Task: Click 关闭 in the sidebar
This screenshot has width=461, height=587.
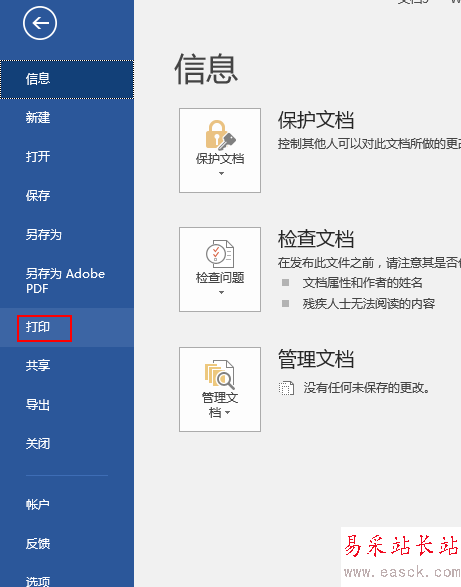Action: pyautogui.click(x=67, y=444)
